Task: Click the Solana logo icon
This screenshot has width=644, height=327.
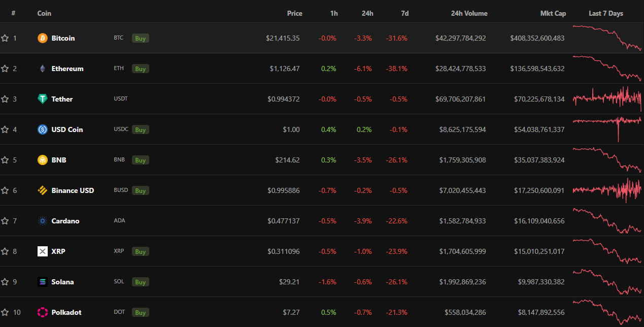Action: point(43,282)
